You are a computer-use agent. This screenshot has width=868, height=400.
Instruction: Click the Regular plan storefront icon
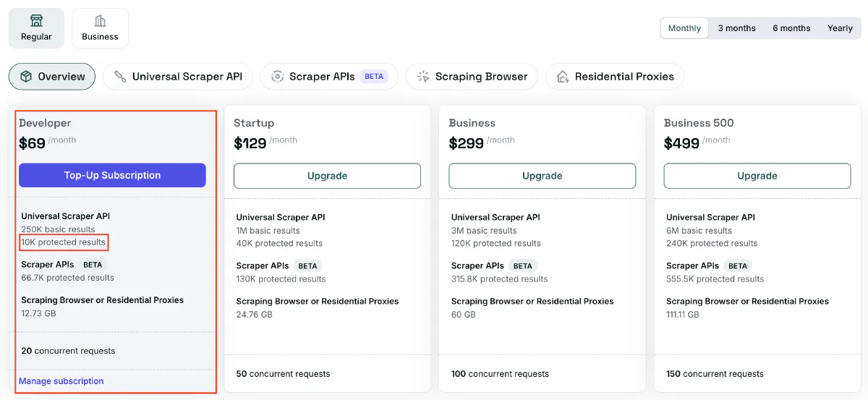[36, 21]
